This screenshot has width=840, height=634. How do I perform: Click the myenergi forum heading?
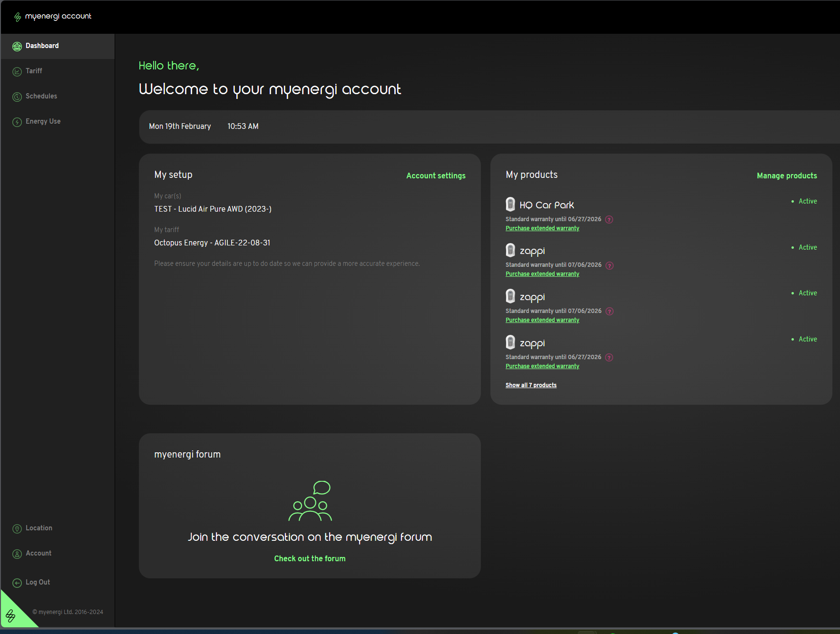point(187,454)
